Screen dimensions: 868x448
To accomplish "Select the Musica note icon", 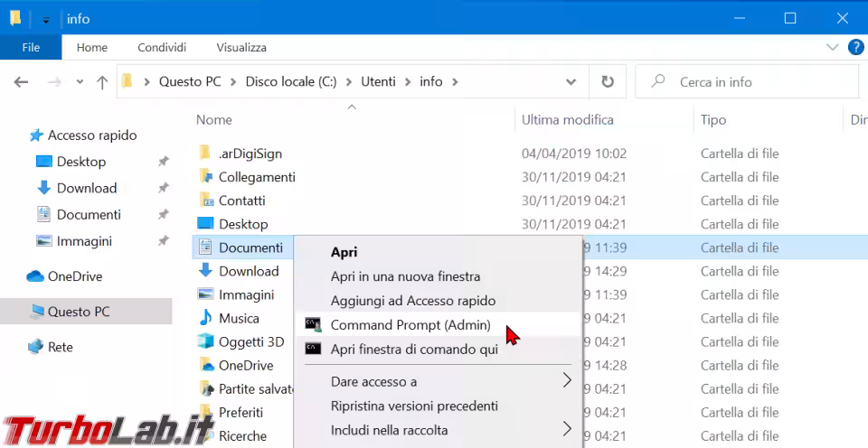I will point(205,317).
